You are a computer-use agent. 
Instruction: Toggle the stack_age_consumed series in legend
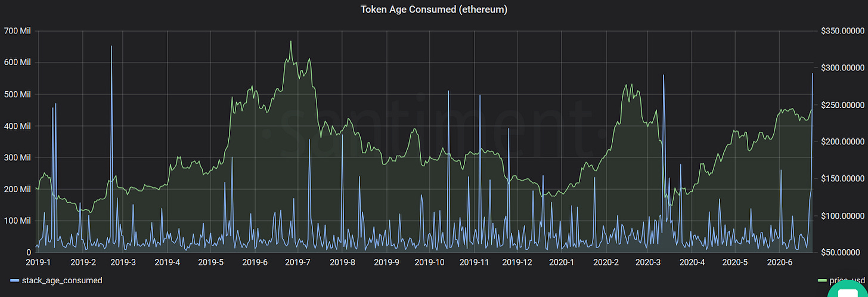coord(61,280)
